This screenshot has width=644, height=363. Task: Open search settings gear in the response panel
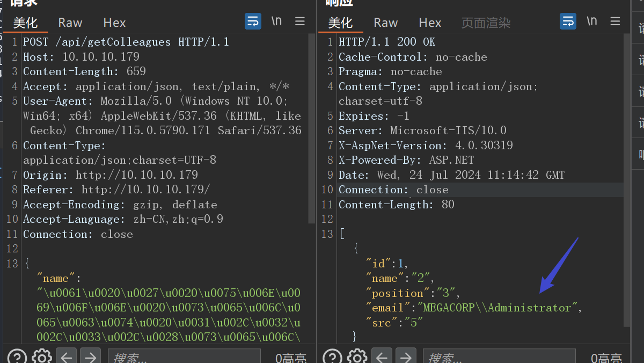click(x=357, y=356)
